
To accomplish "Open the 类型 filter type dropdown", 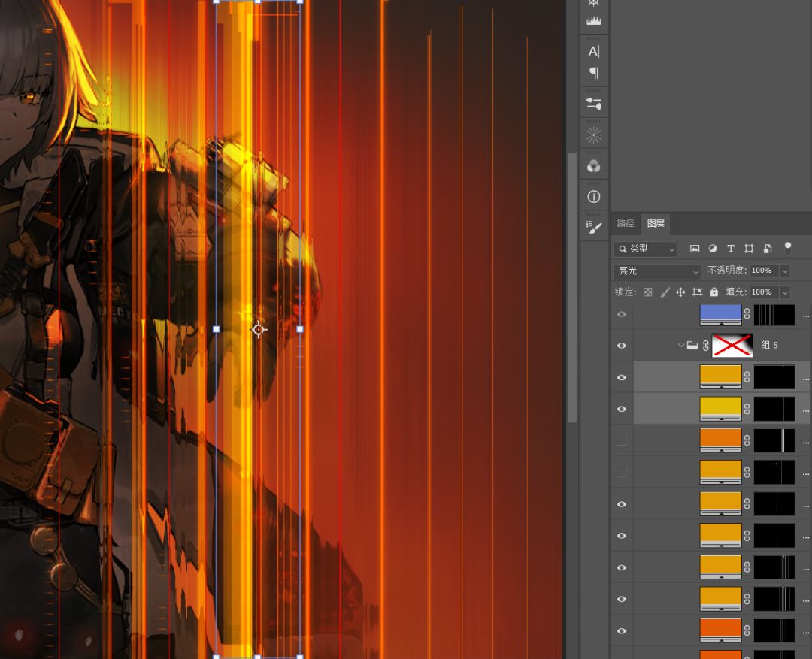I will click(x=645, y=249).
